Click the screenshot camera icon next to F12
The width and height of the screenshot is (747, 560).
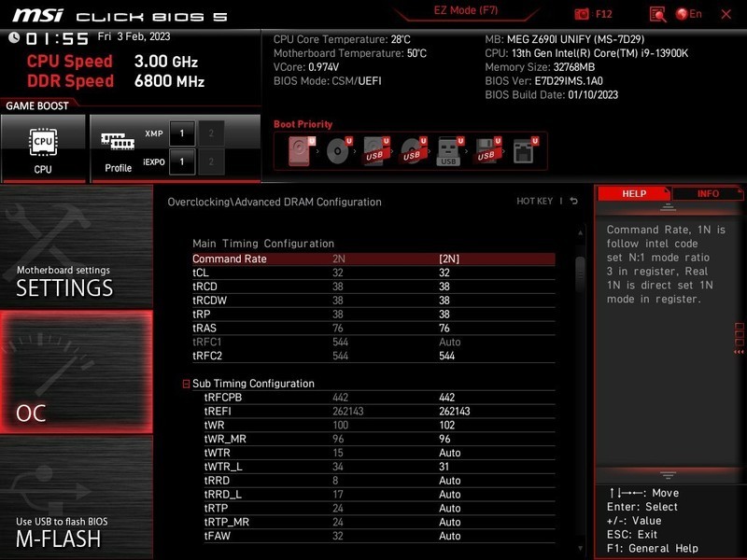point(582,14)
